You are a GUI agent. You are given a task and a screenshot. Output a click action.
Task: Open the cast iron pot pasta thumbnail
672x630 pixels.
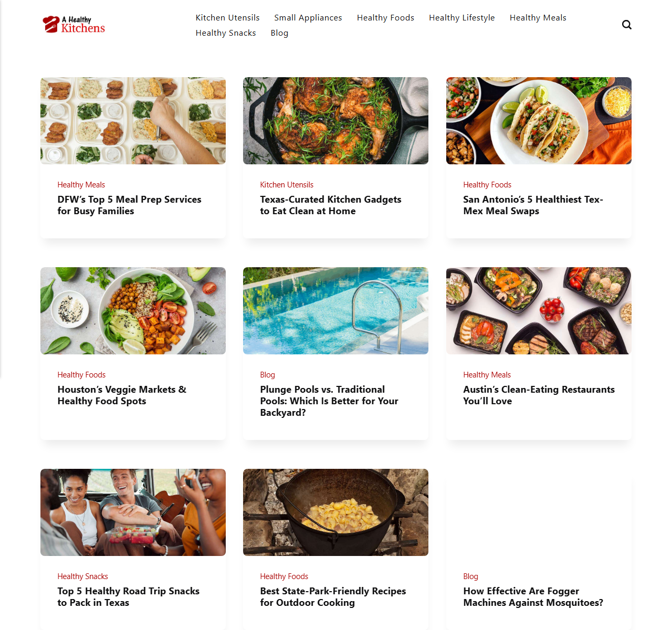click(x=335, y=512)
